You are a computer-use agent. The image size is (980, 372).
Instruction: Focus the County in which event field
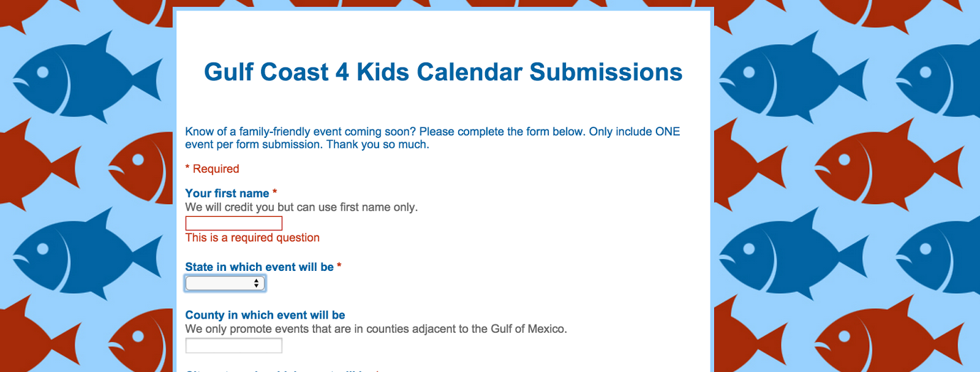pos(233,346)
